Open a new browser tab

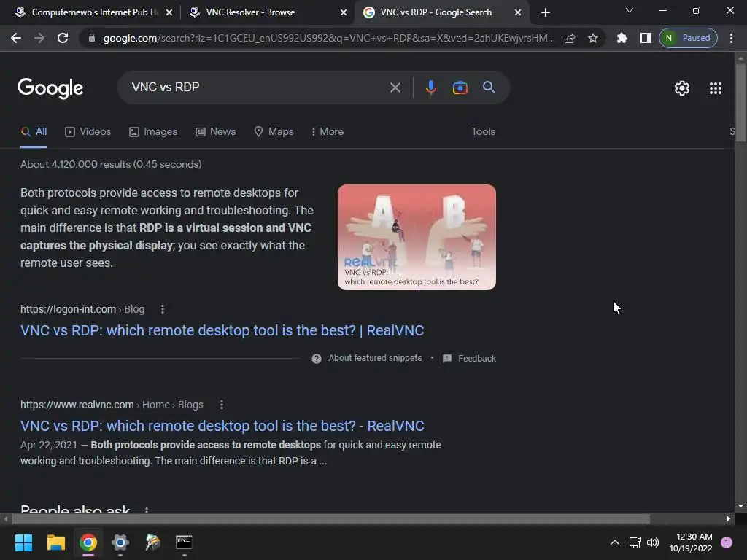point(546,13)
